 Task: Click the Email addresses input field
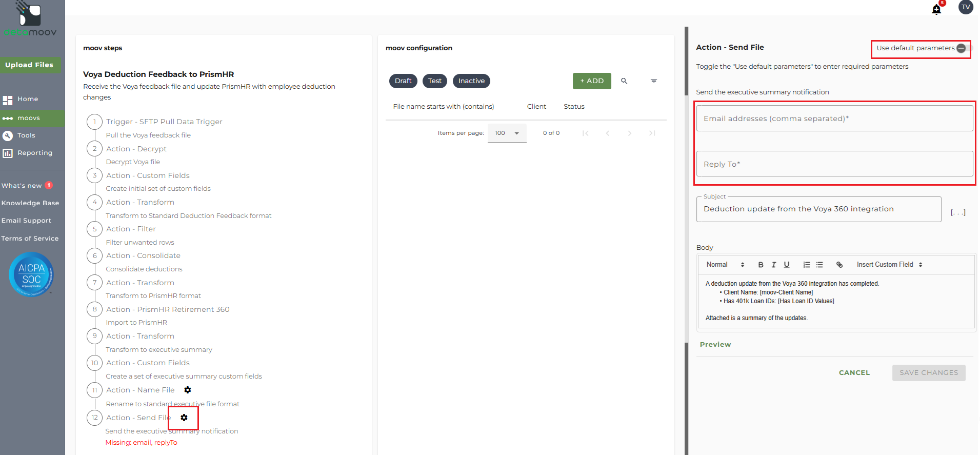tap(834, 118)
